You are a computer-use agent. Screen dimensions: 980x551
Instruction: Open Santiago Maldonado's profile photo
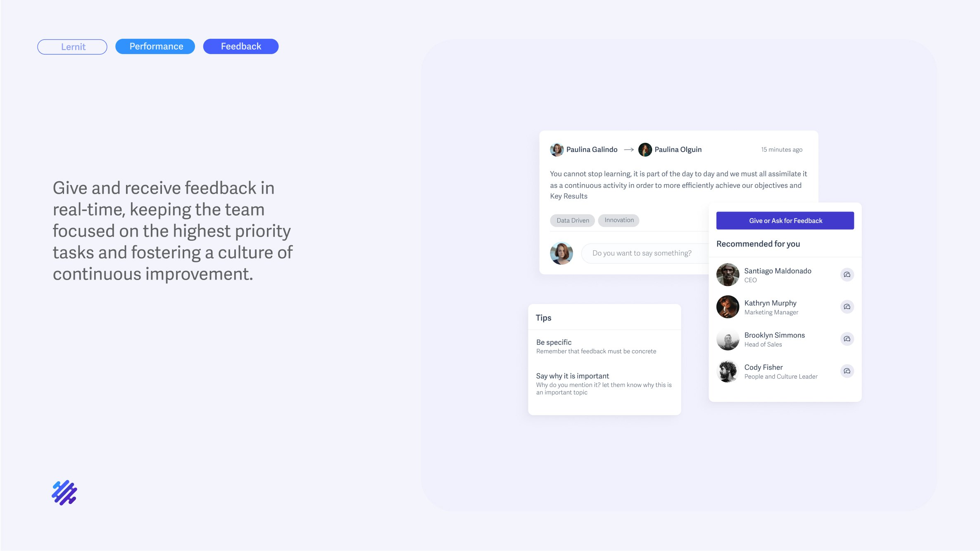click(x=728, y=275)
